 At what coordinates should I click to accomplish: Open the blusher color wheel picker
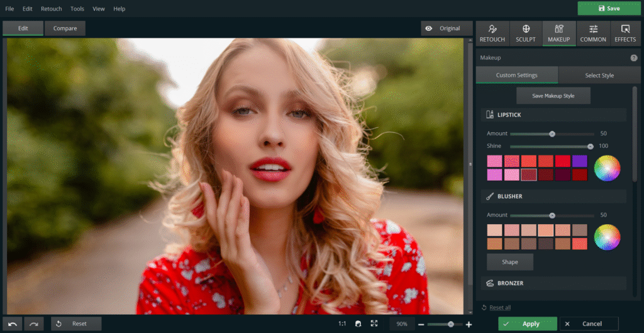(607, 237)
